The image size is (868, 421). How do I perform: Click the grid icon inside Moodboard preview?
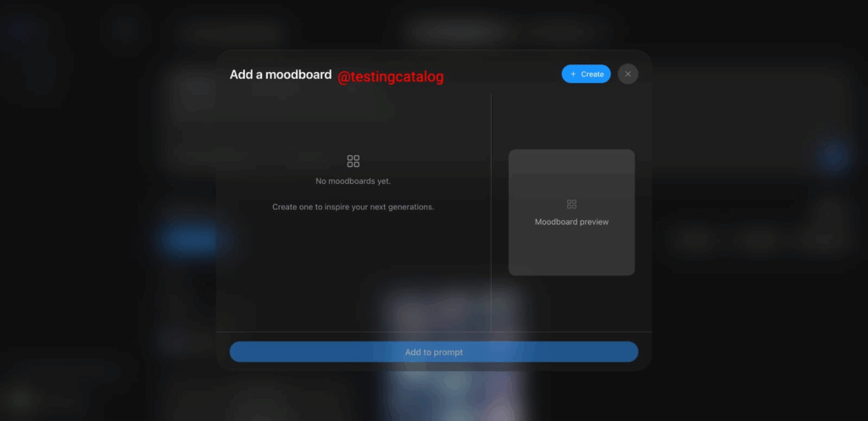(572, 204)
